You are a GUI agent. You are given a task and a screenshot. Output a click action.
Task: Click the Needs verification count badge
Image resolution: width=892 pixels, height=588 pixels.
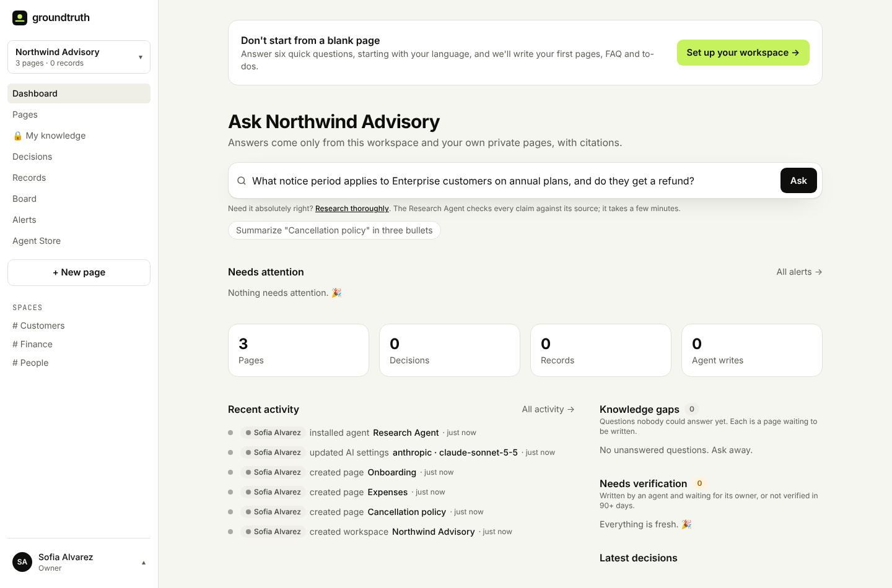click(x=699, y=483)
